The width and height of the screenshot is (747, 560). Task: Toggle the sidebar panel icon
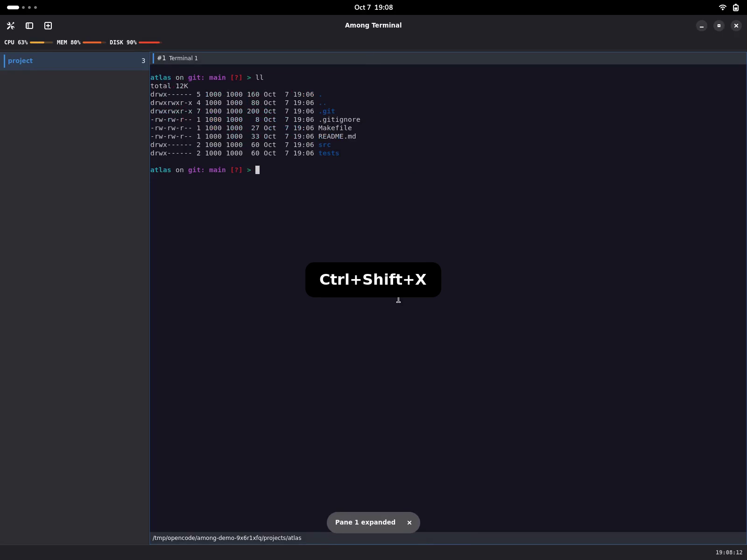coord(29,26)
